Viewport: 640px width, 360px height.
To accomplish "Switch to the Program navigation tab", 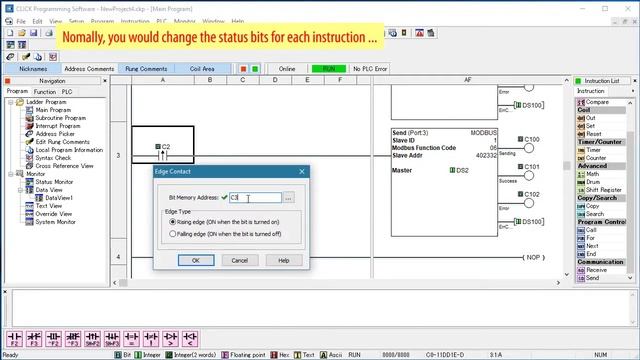I will tap(17, 91).
